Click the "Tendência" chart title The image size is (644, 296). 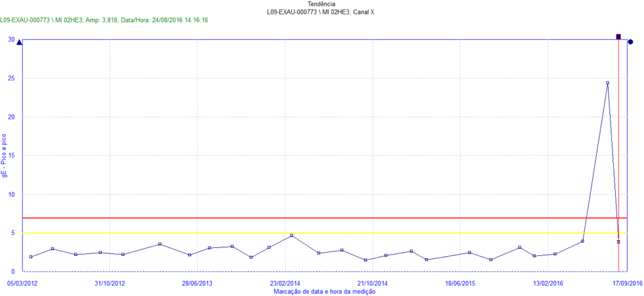click(x=321, y=4)
